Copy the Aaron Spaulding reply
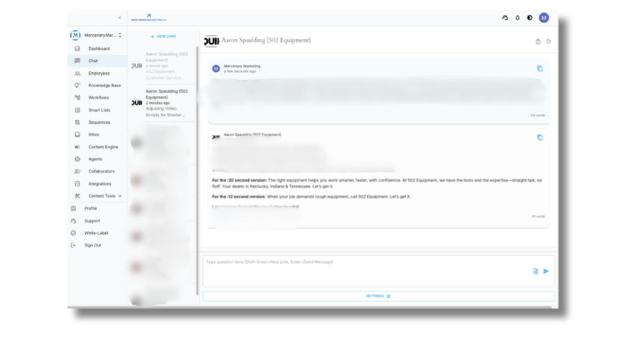Image resolution: width=644 pixels, height=338 pixels. coord(539,138)
